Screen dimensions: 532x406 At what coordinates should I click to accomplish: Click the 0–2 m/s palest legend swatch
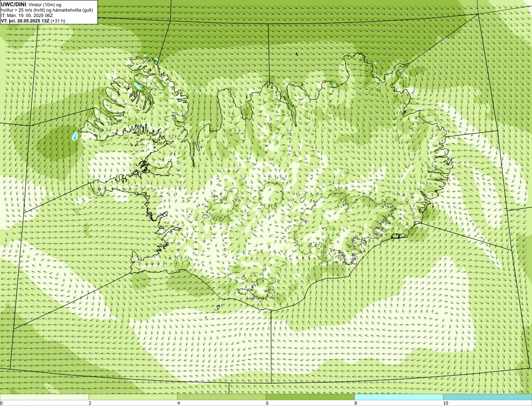click(x=44, y=397)
